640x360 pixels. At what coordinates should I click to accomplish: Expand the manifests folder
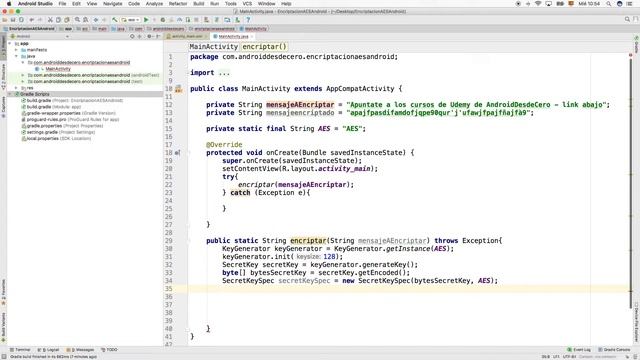(x=16, y=50)
